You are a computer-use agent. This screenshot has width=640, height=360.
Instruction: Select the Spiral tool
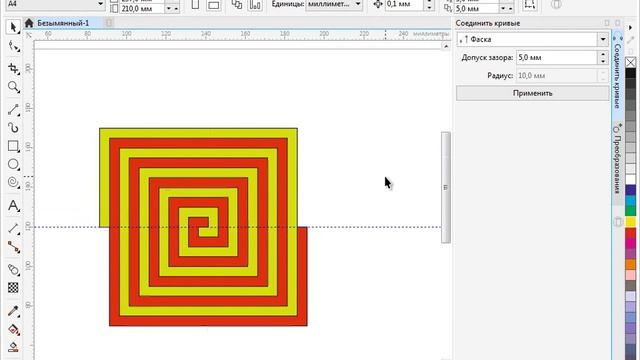[x=13, y=182]
